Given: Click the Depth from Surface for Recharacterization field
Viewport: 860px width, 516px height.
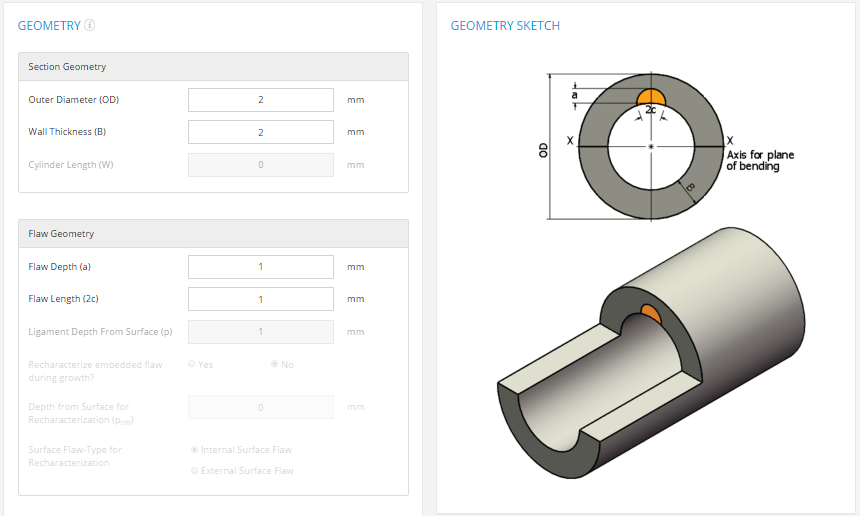Looking at the screenshot, I should 261,407.
